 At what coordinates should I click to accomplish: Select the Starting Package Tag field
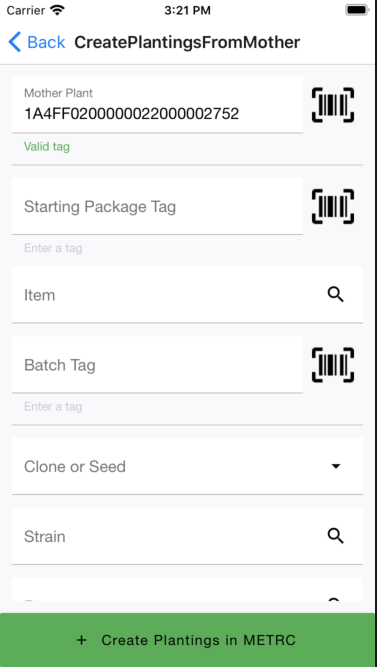coord(157,206)
